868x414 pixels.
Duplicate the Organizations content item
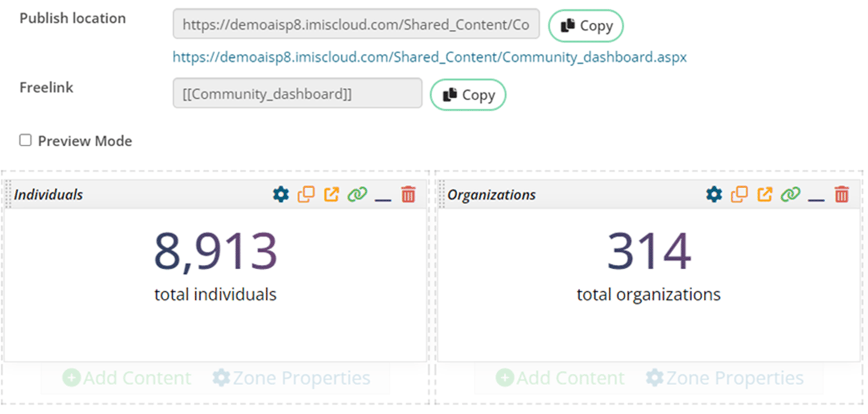(x=738, y=194)
